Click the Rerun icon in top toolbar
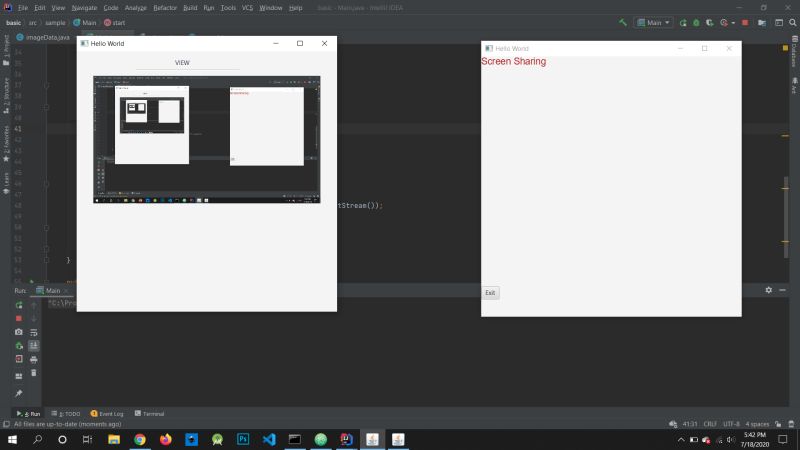This screenshot has height=450, width=800. coord(683,22)
